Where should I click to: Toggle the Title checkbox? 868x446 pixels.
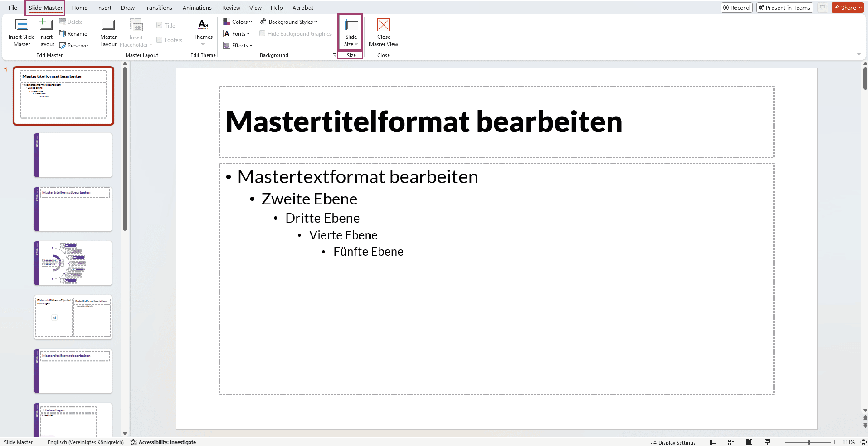pyautogui.click(x=159, y=25)
